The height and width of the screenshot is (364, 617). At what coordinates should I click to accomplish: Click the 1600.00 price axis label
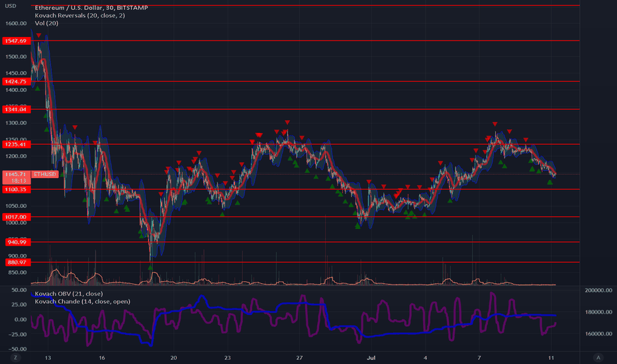(16, 23)
